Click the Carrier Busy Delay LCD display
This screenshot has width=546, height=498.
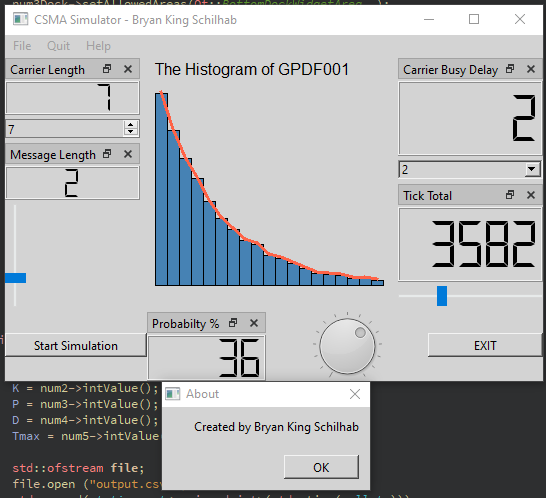coord(470,118)
